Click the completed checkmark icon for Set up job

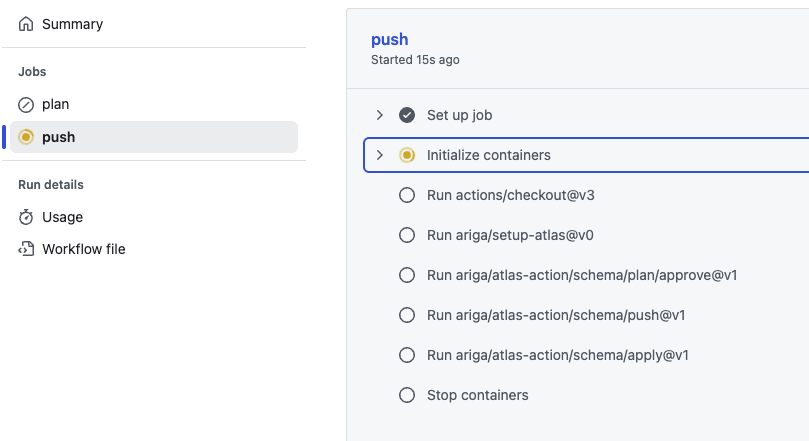point(407,115)
